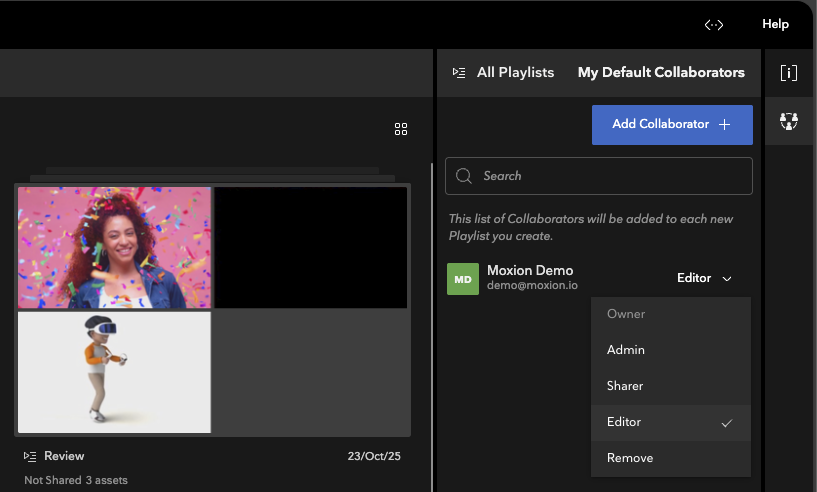817x492 pixels.
Task: Click into the collaborator Search field
Action: tap(610, 176)
